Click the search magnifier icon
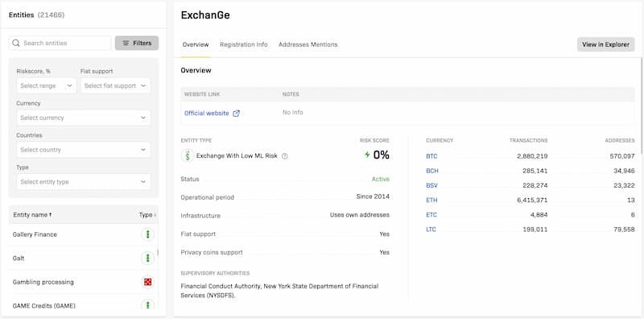 click(16, 43)
